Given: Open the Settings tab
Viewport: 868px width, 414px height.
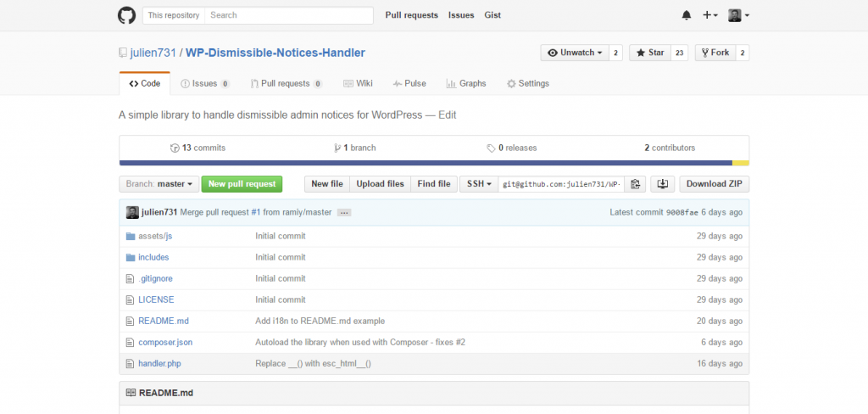Looking at the screenshot, I should [528, 84].
